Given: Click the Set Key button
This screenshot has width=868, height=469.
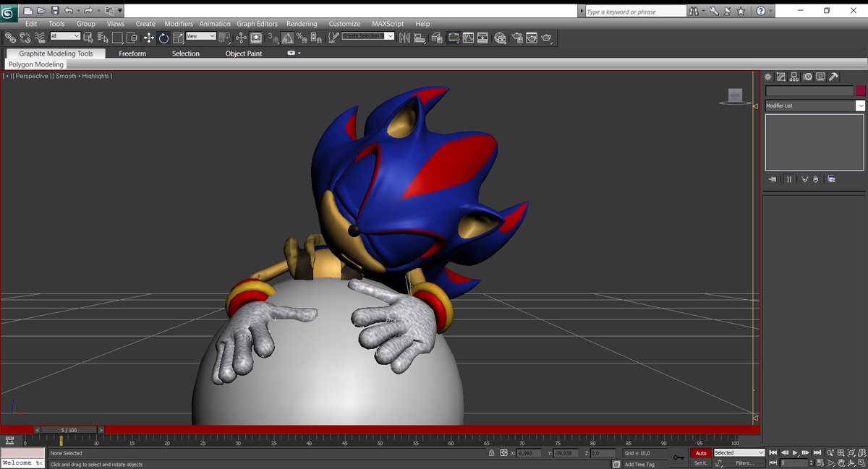Looking at the screenshot, I should pyautogui.click(x=700, y=463).
